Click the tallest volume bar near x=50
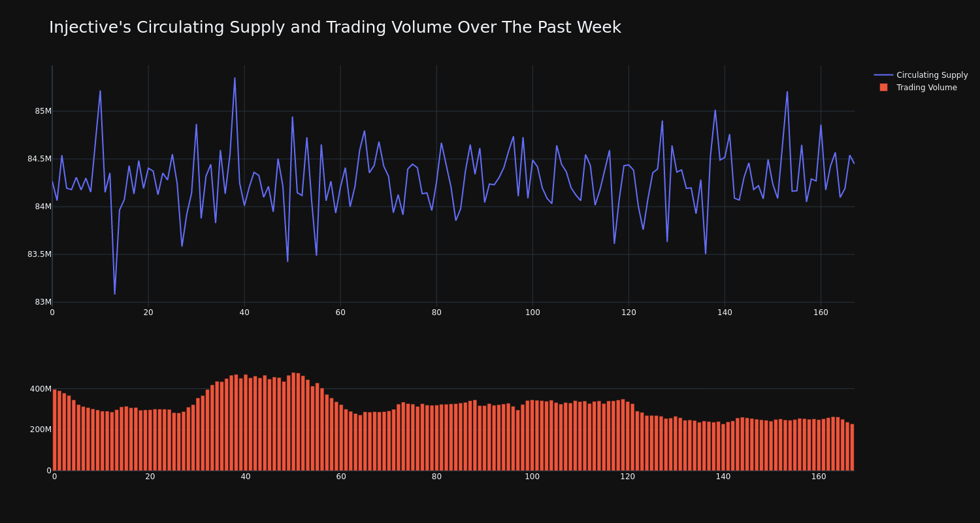 (x=293, y=422)
